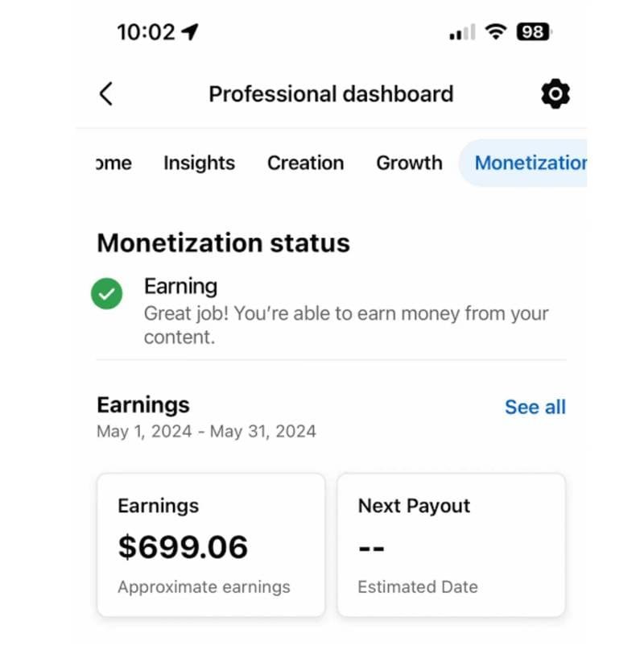This screenshot has height=646, width=644.
Task: Open the Next Payout card
Action: 451,545
